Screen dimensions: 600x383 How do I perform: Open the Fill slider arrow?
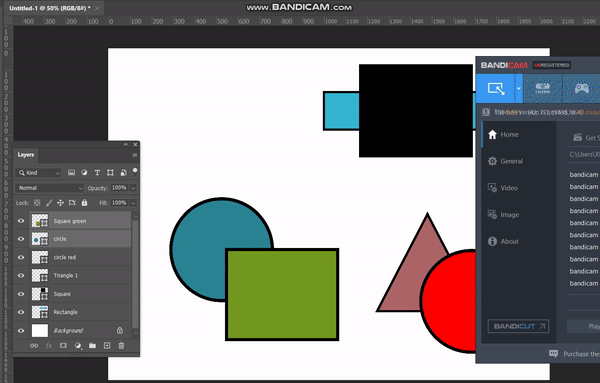click(x=133, y=203)
